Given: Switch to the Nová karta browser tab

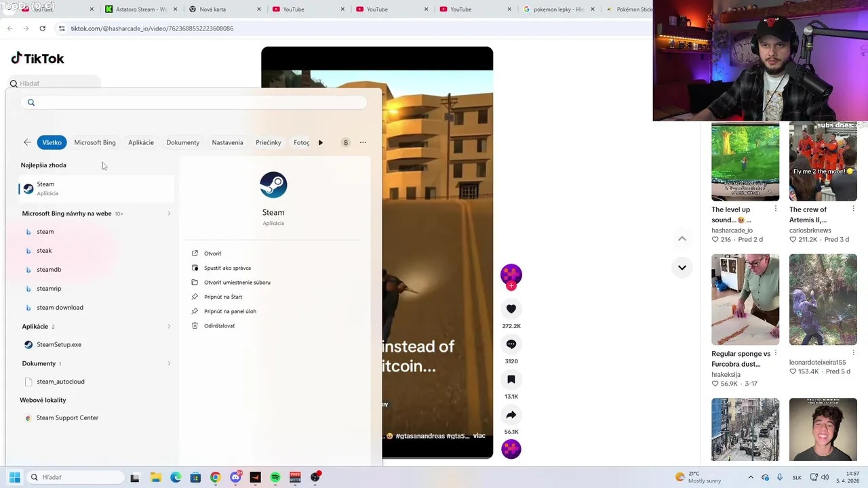Looking at the screenshot, I should pos(224,9).
